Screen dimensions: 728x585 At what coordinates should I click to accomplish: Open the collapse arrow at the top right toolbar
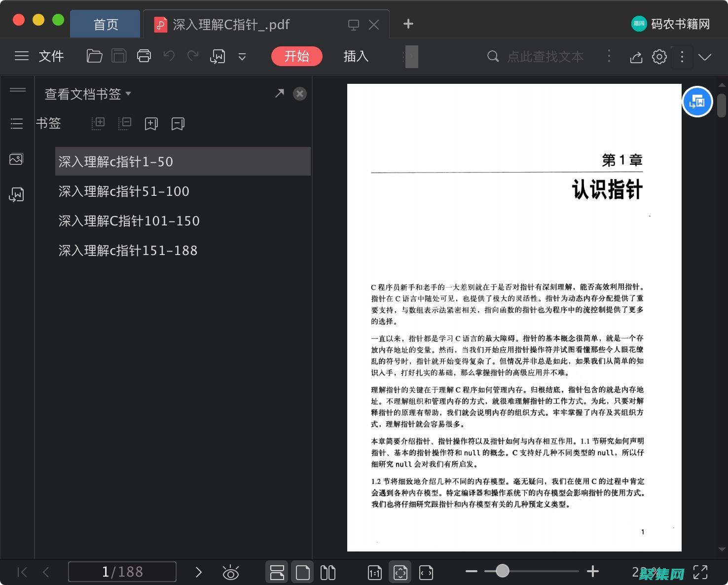click(x=705, y=57)
